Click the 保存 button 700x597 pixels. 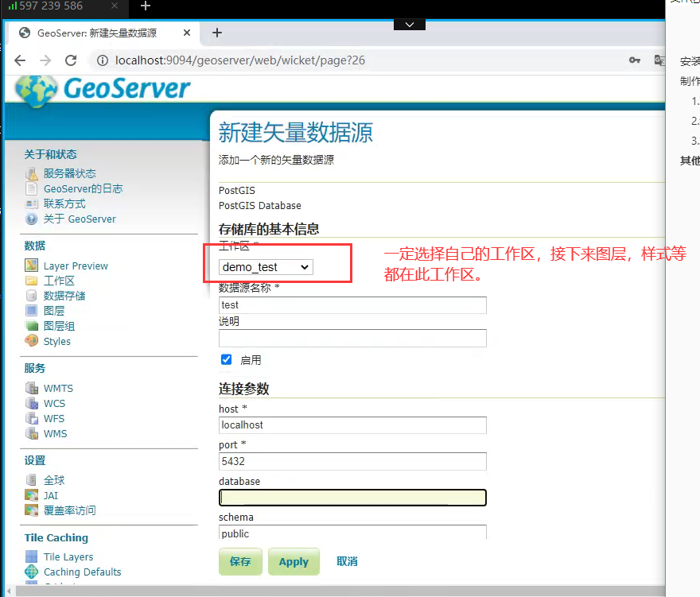[x=240, y=561]
